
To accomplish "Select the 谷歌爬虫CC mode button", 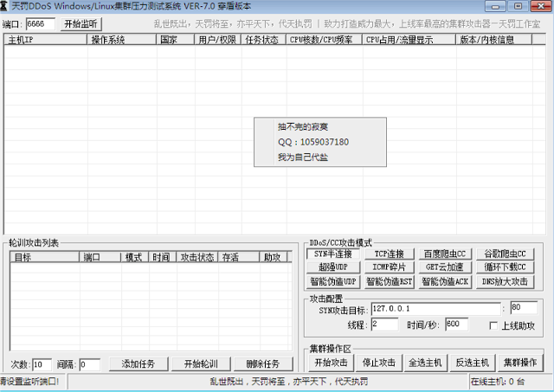I will pyautogui.click(x=505, y=254).
